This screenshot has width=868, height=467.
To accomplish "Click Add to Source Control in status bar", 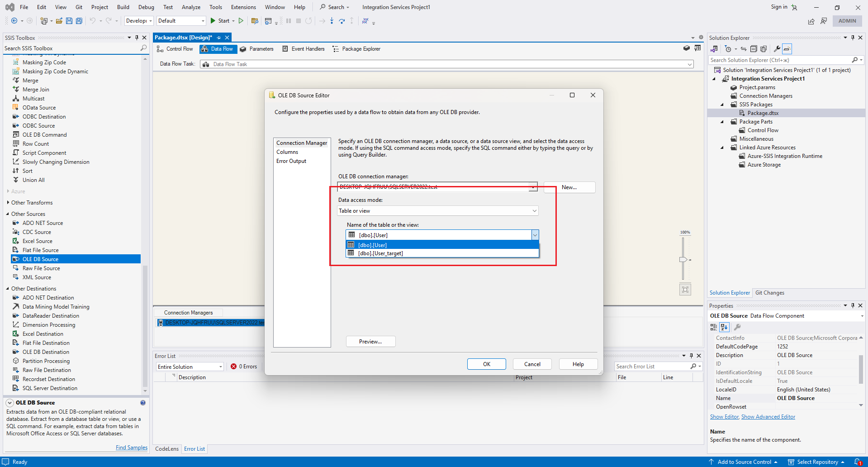I will click(744, 462).
